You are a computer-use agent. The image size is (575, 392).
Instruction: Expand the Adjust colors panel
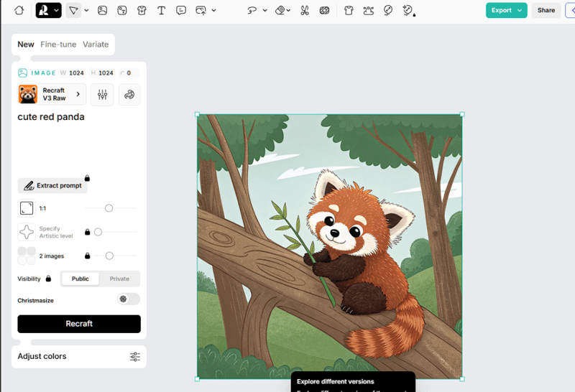[x=79, y=357]
